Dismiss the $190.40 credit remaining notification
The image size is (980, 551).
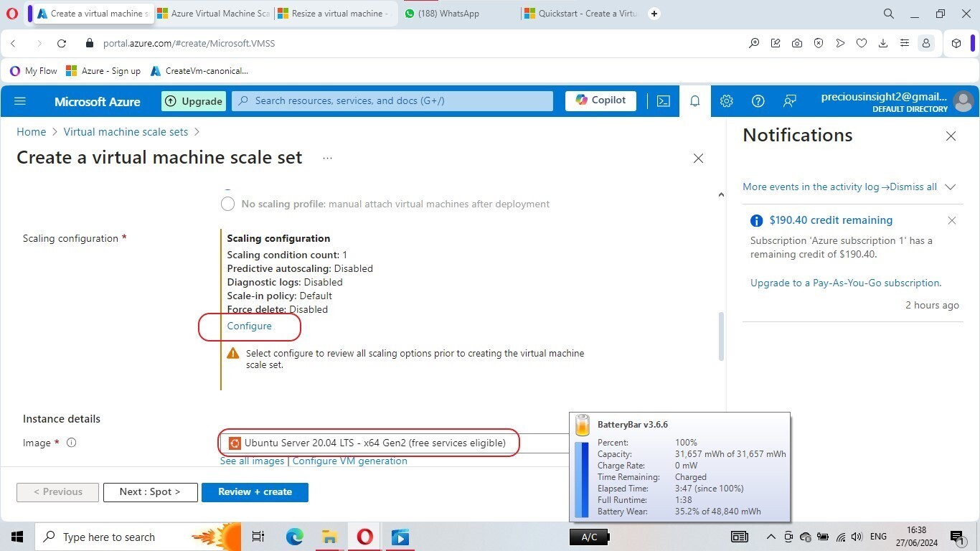[x=951, y=220]
